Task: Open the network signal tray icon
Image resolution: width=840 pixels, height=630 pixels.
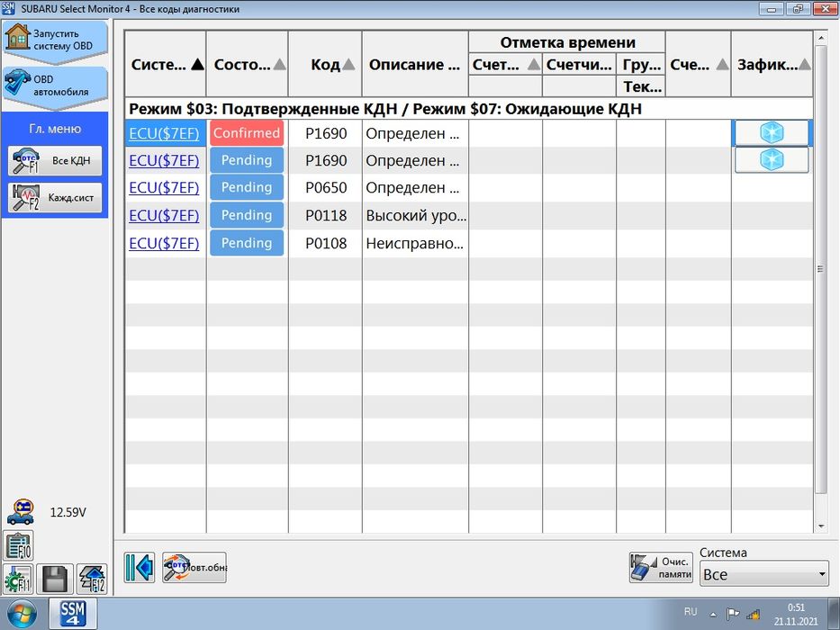Action: 754,614
